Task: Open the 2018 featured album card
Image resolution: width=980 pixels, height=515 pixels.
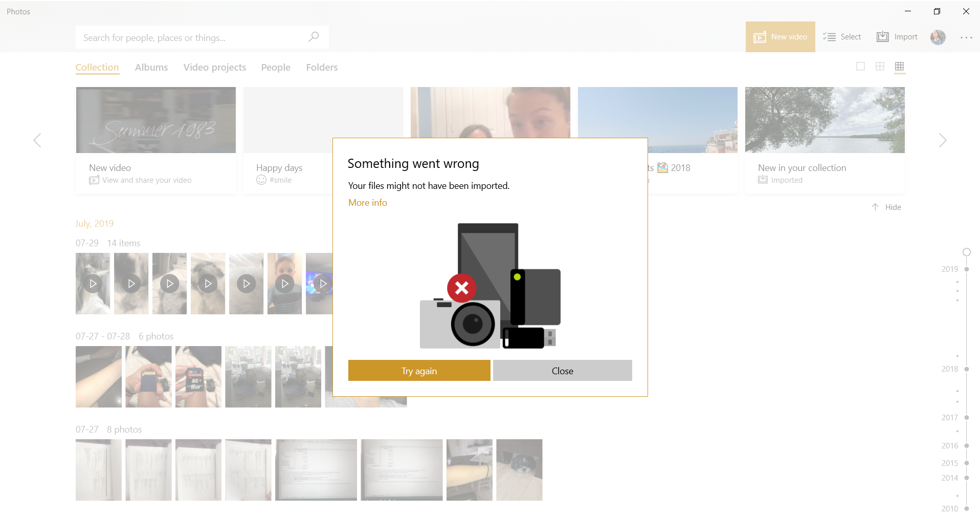Action: coord(693,140)
